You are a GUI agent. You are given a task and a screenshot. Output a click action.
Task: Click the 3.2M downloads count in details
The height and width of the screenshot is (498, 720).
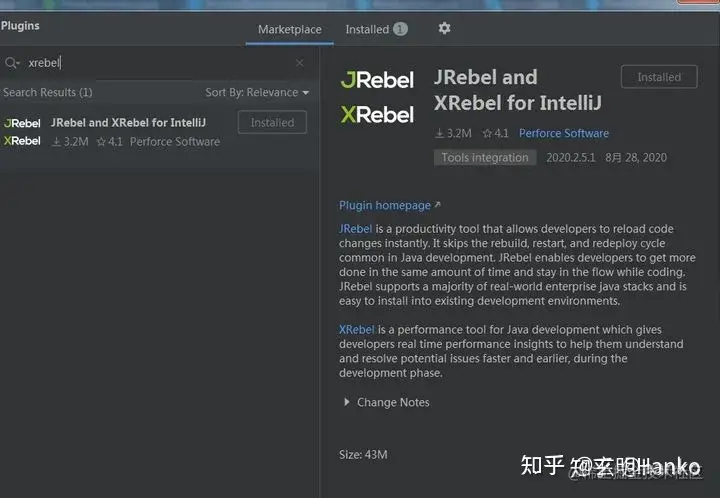click(x=453, y=133)
